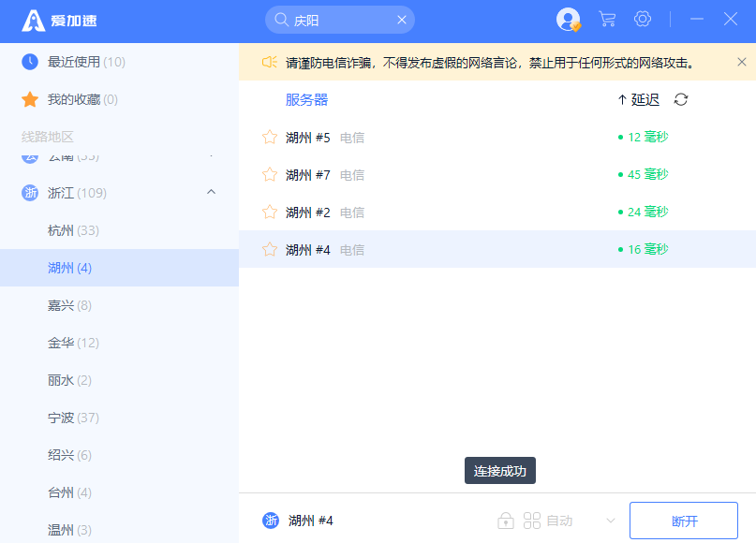The height and width of the screenshot is (543, 756).
Task: Select 宁波 (37) in the region list
Action: (x=119, y=418)
